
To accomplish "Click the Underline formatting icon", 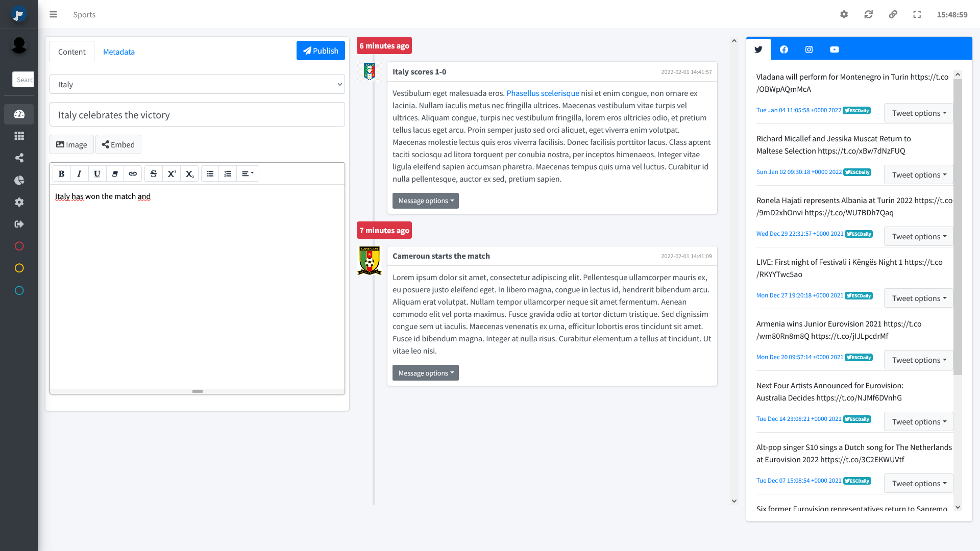I will click(97, 173).
